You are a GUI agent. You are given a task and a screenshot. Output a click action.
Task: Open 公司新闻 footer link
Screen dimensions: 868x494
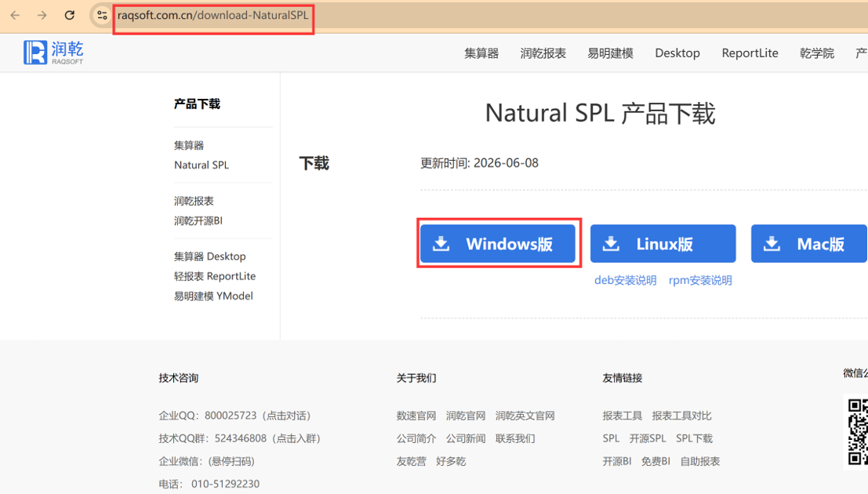coord(466,438)
